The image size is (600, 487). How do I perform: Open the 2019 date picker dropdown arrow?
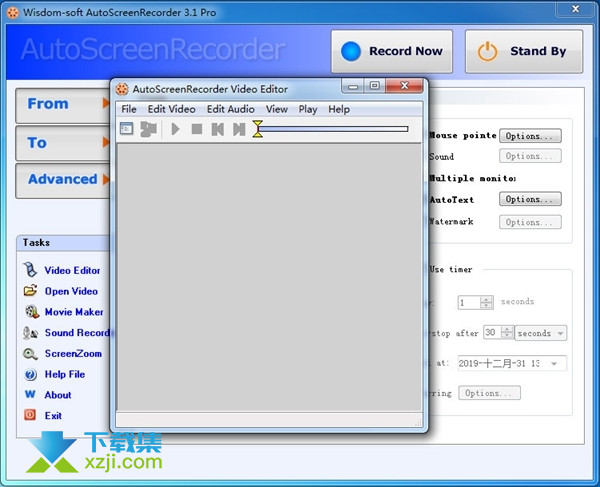coord(554,363)
